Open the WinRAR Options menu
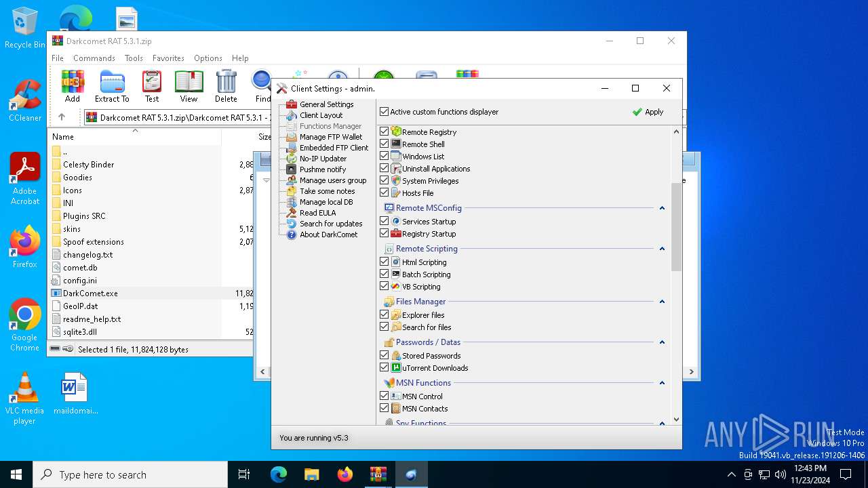 [208, 58]
